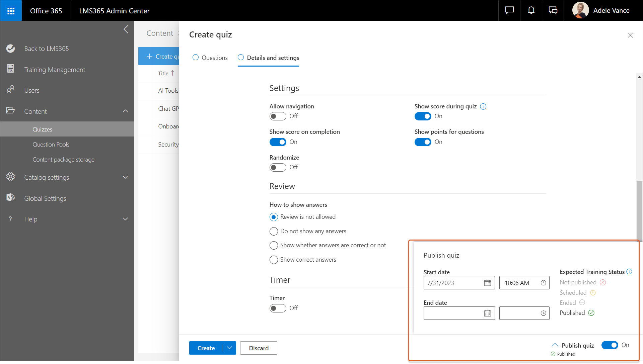The height and width of the screenshot is (364, 643).
Task: Enable the Allow navigation toggle
Action: (x=278, y=116)
